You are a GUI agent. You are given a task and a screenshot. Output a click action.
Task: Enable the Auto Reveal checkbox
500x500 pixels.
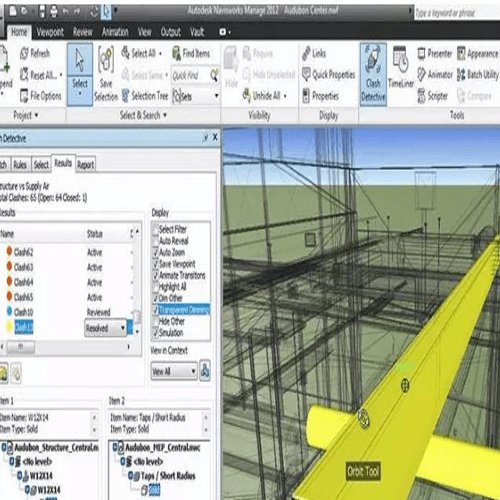click(x=155, y=241)
